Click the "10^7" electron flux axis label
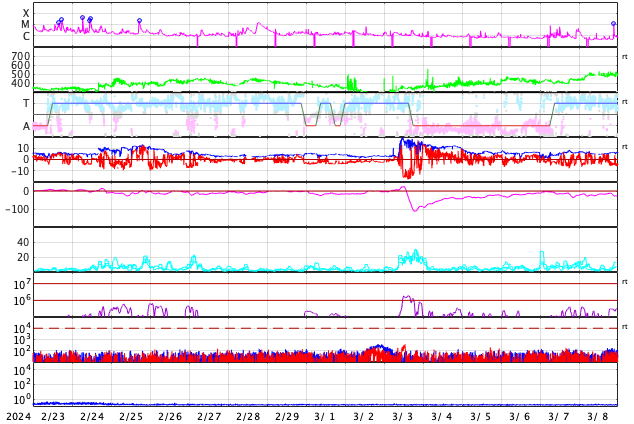The image size is (634, 424). (20, 285)
